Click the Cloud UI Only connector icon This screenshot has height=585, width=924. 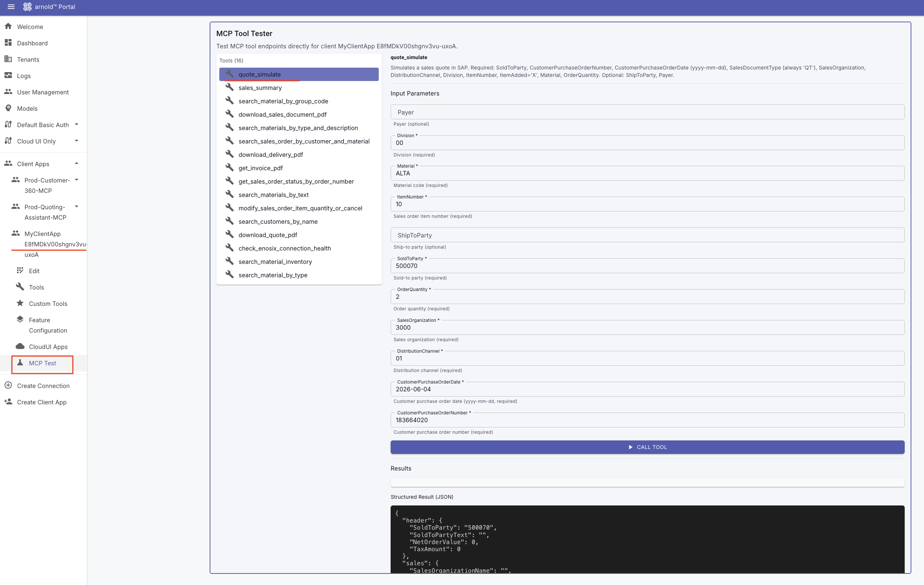point(8,141)
